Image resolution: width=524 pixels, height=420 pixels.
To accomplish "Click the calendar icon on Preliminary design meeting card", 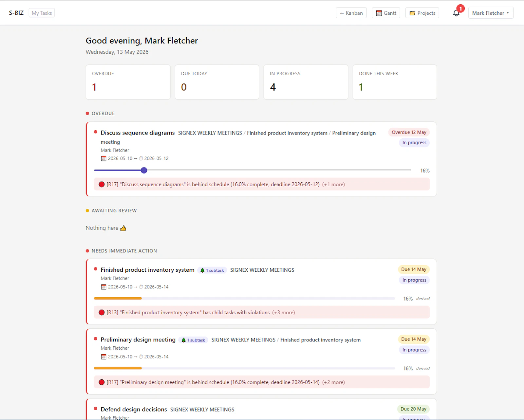I will coord(103,357).
